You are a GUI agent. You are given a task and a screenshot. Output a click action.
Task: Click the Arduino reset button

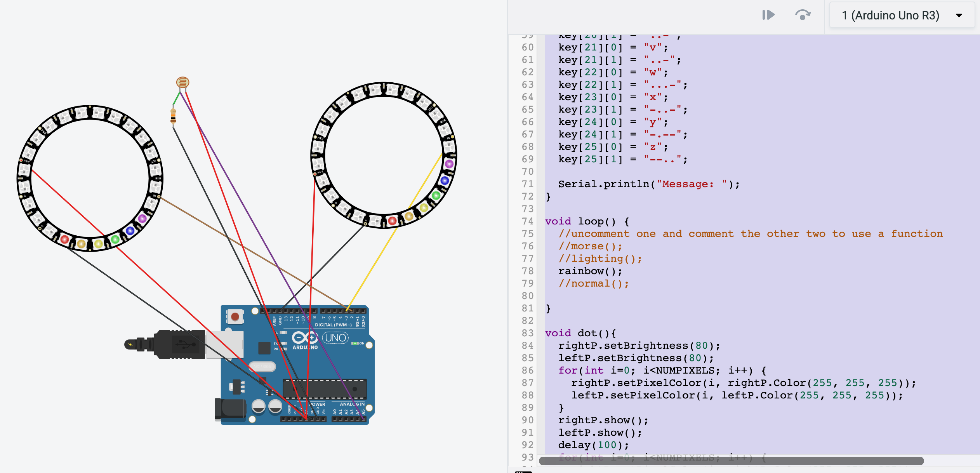pos(235,316)
